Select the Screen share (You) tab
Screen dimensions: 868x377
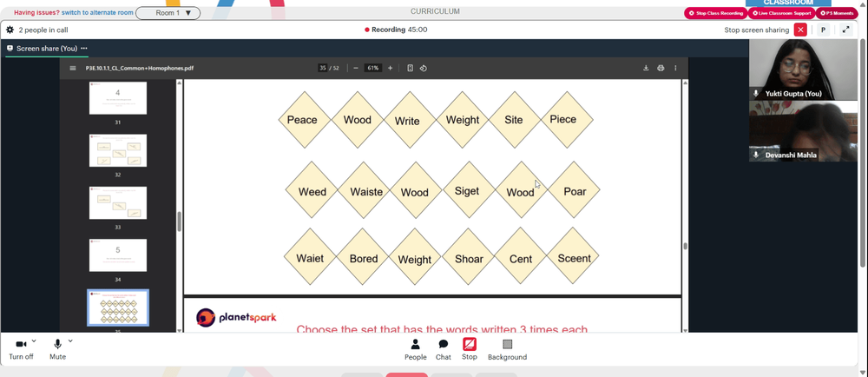(x=47, y=49)
